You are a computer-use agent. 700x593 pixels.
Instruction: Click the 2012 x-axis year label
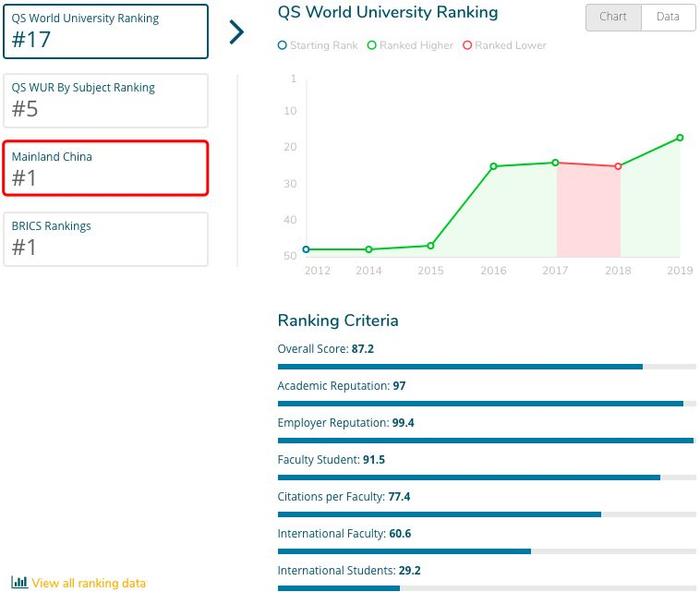[x=317, y=270]
